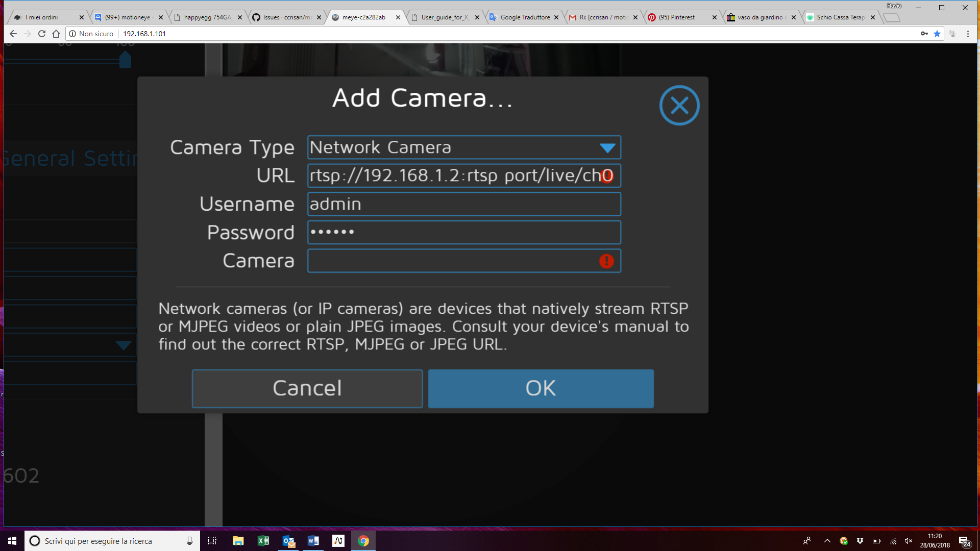The width and height of the screenshot is (980, 551).
Task: Confirm camera settings with OK
Action: point(540,388)
